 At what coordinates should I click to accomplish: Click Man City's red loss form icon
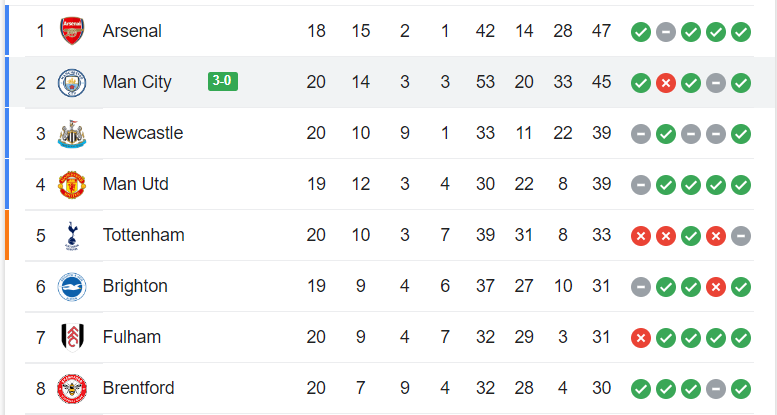(666, 83)
